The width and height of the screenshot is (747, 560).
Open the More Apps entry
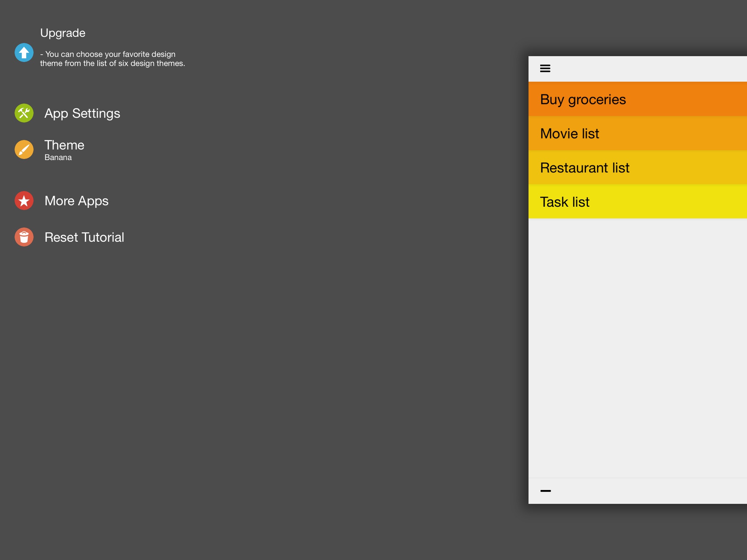[76, 201]
